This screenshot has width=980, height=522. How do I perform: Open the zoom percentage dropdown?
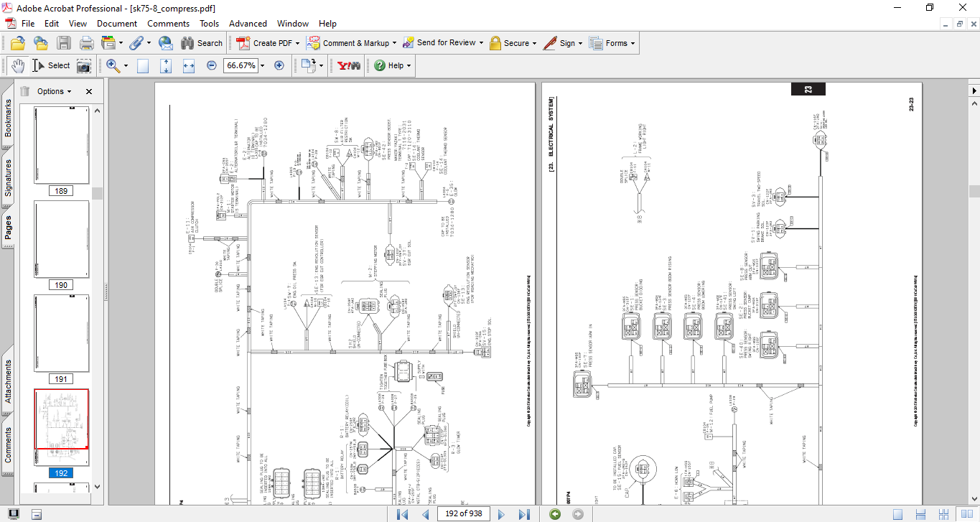point(262,65)
